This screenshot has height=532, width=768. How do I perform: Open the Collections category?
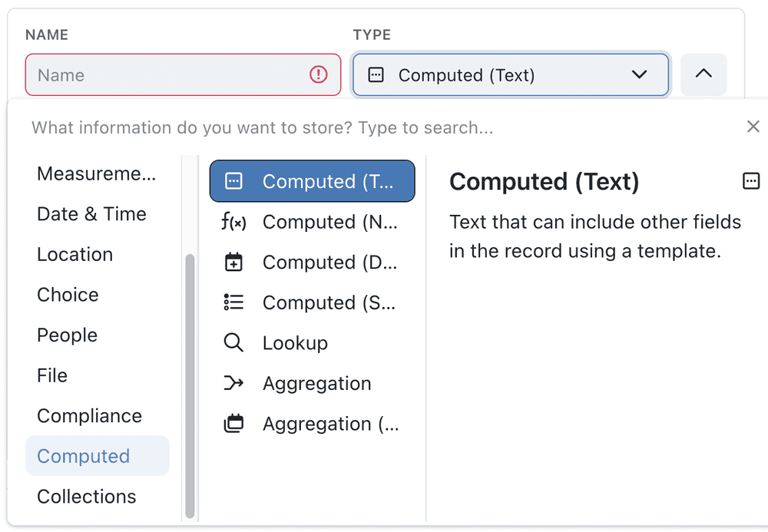86,497
